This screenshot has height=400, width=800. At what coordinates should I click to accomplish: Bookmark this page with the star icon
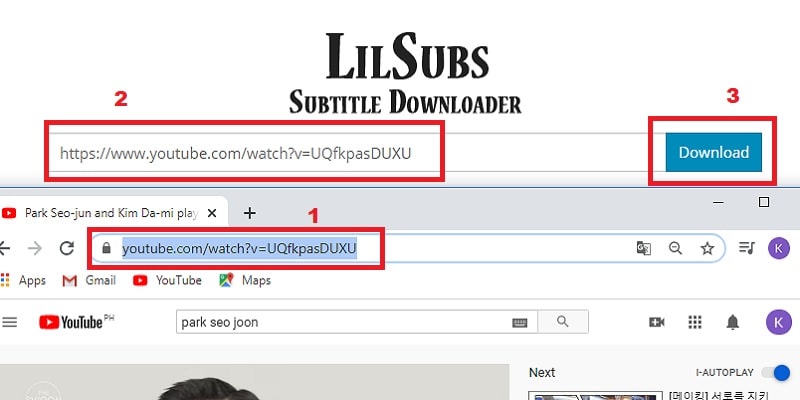707,248
